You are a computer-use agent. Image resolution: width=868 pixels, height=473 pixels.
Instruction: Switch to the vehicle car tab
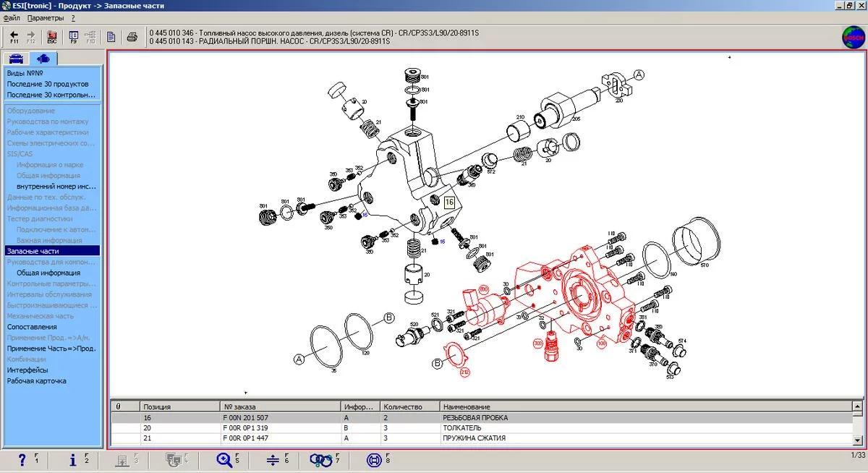[16, 59]
